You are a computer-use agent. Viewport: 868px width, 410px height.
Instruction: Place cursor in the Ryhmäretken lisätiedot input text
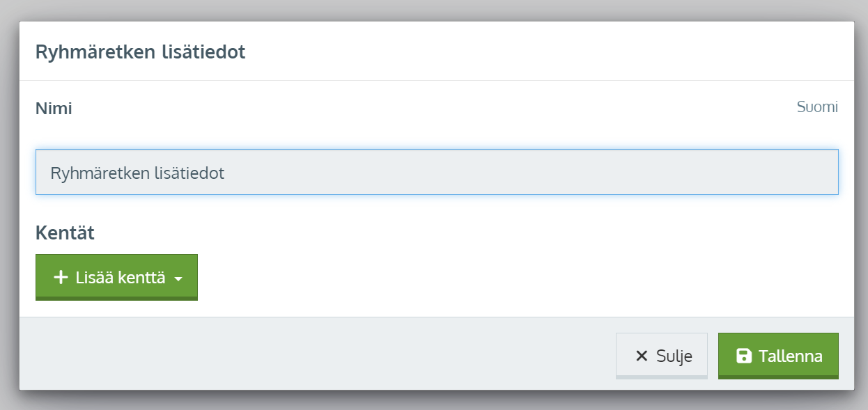tap(137, 173)
